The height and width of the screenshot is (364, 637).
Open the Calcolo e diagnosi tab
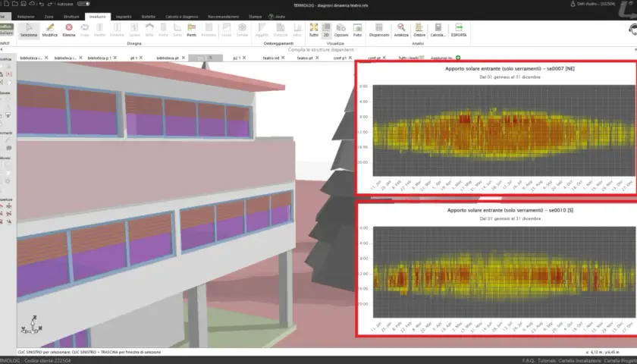point(181,17)
